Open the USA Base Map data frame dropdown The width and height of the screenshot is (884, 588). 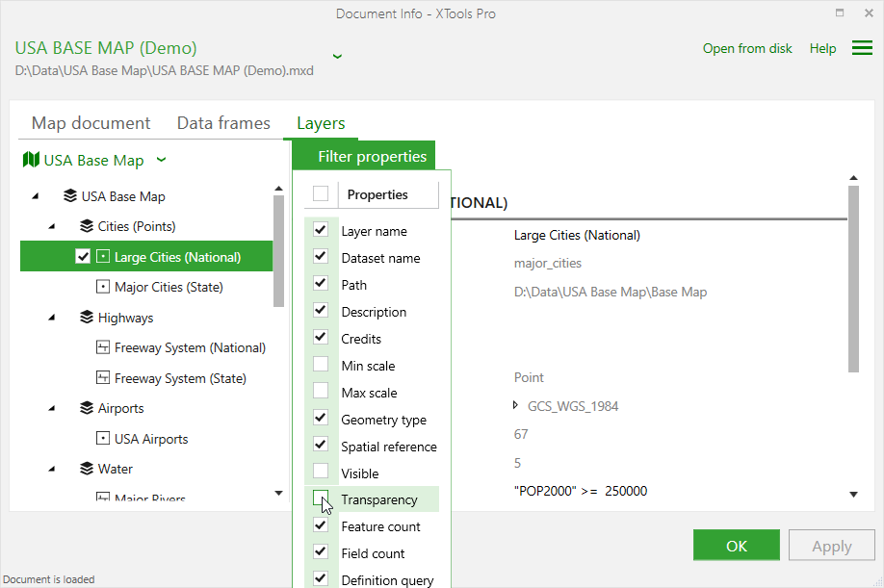[161, 160]
